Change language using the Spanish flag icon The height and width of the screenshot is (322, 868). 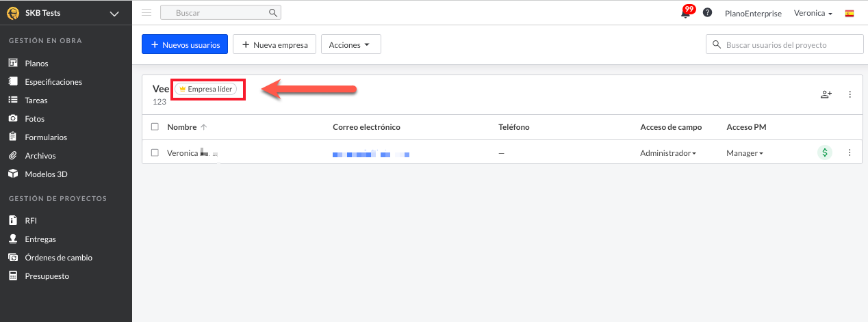click(850, 13)
